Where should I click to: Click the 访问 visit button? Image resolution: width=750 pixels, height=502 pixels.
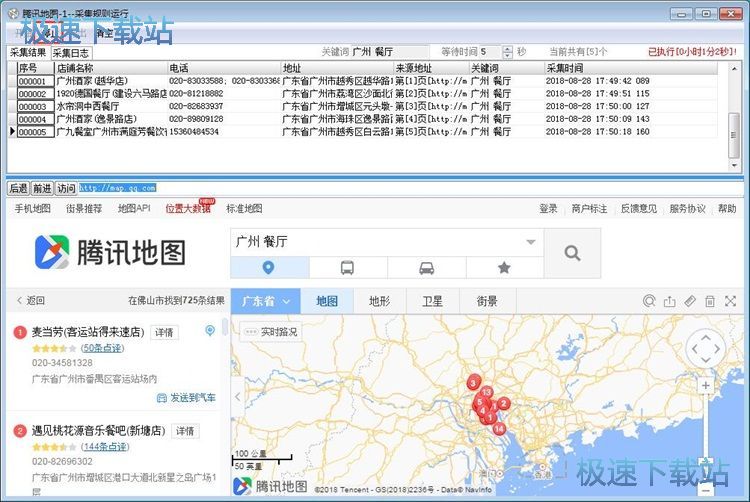pyautogui.click(x=66, y=188)
